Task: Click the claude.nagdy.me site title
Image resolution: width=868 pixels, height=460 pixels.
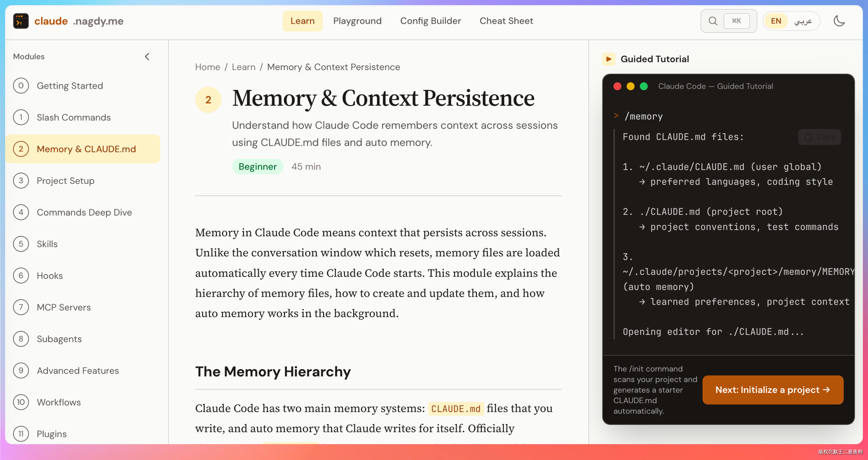Action: [x=79, y=21]
